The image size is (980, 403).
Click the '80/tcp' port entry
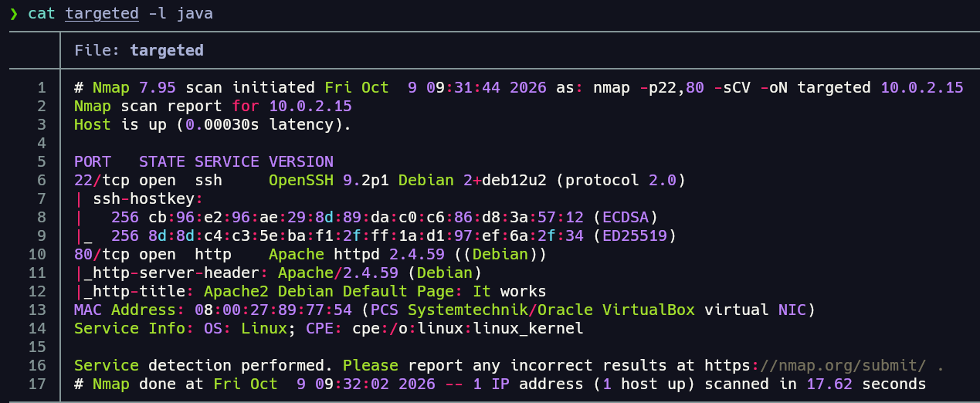[102, 254]
